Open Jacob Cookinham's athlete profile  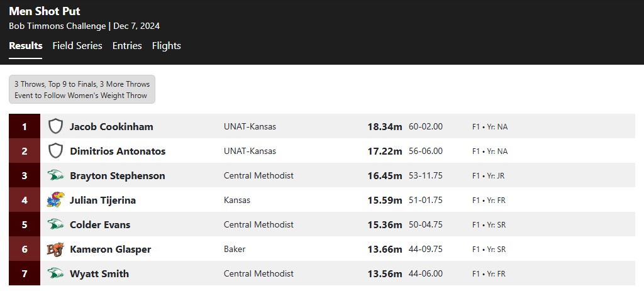[x=111, y=126]
